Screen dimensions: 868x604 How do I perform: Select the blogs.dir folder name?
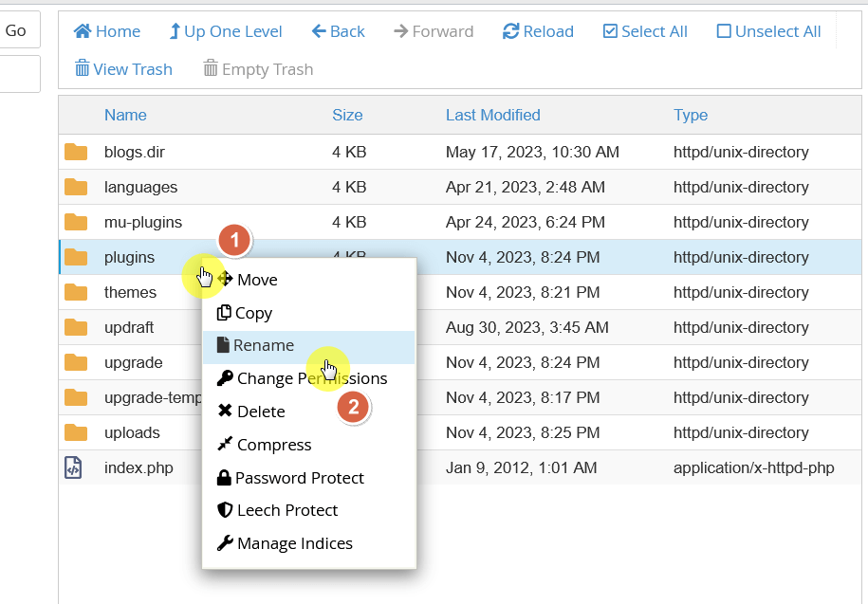[x=135, y=152]
